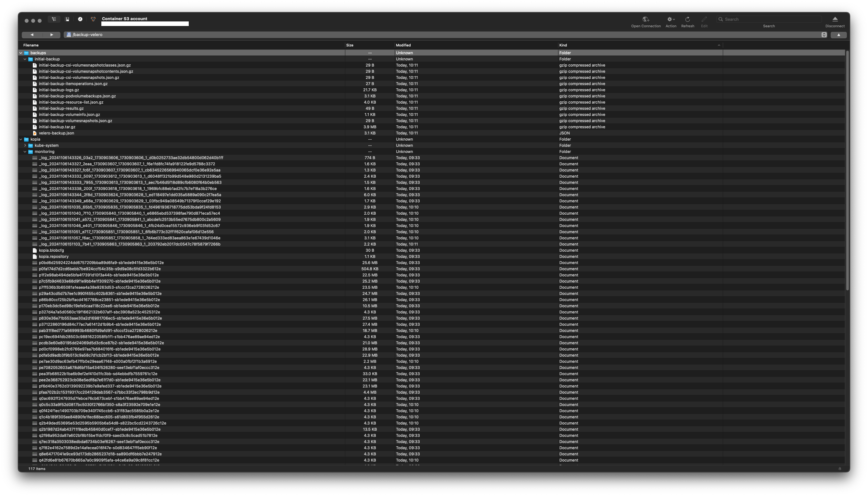Sort by Modified column
The width and height of the screenshot is (868, 496).
point(476,45)
